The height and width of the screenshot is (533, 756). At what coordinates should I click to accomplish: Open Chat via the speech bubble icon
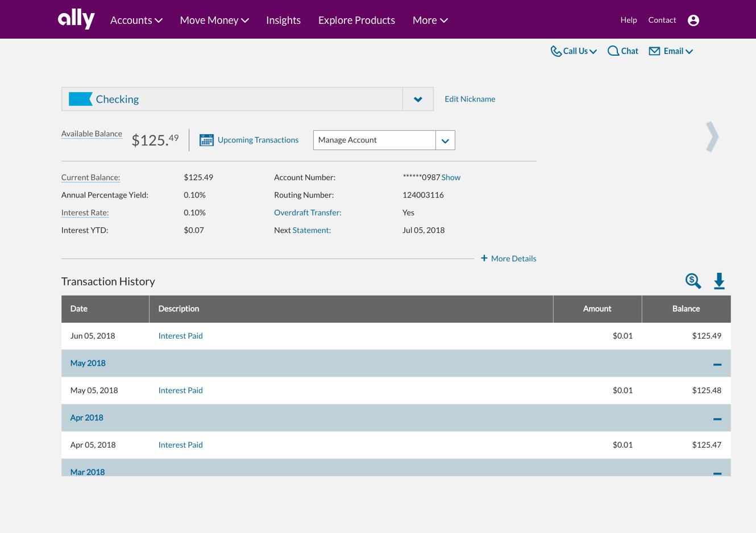pyautogui.click(x=613, y=51)
